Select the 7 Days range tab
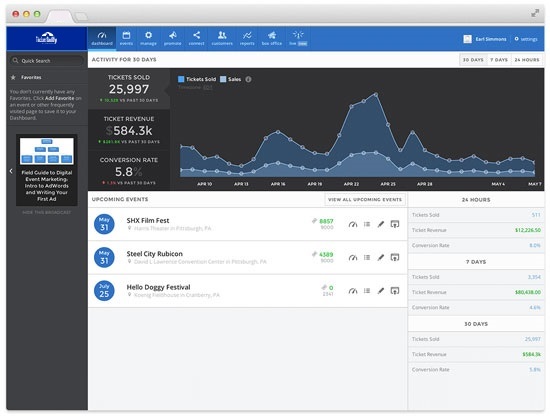 pyautogui.click(x=499, y=60)
